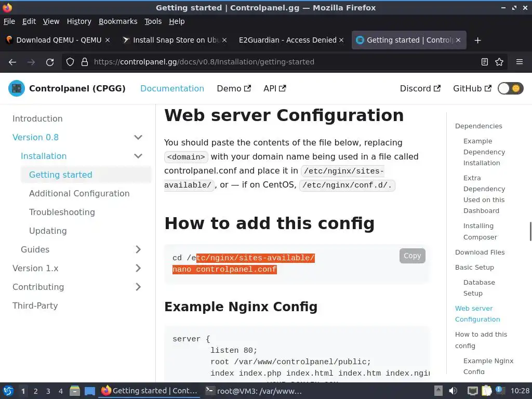The width and height of the screenshot is (532, 399).
Task: Collapse the Version 0.8 section
Action: [x=138, y=137]
